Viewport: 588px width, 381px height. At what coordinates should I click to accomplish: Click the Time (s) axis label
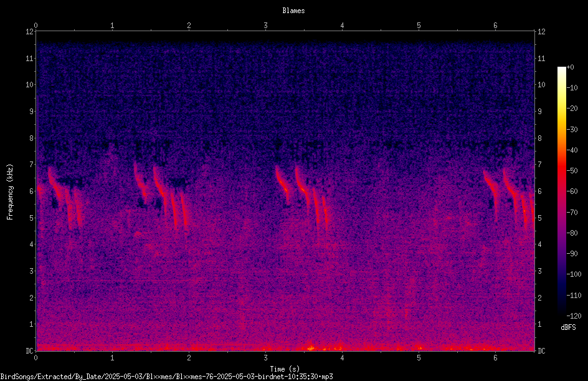(285, 369)
